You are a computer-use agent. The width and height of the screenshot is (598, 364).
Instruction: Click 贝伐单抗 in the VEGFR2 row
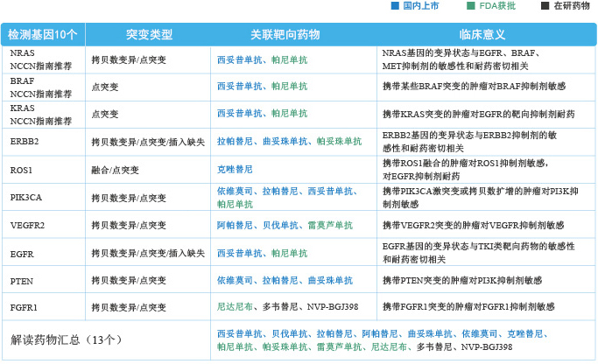click(280, 225)
